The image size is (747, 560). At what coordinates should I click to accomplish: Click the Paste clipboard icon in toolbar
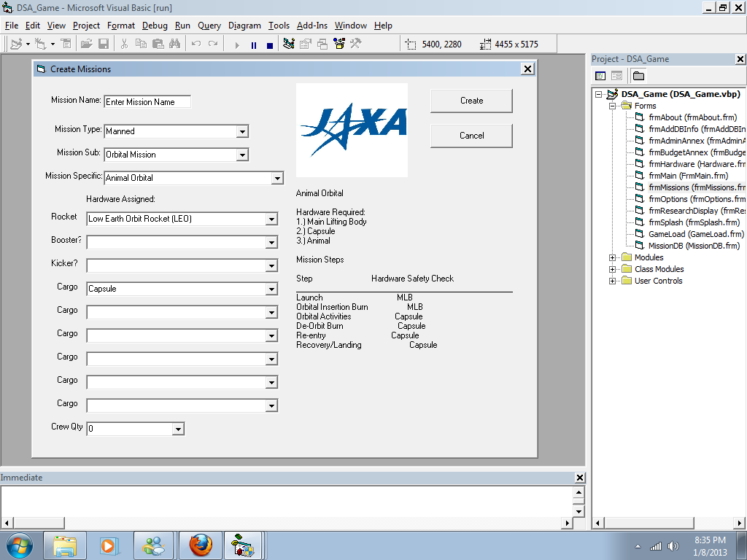click(158, 44)
